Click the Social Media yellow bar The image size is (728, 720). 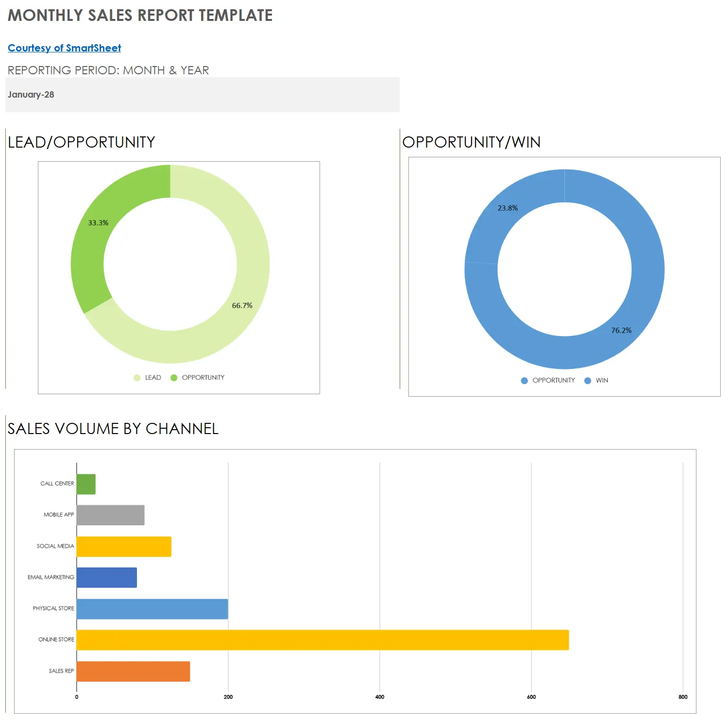(x=124, y=547)
